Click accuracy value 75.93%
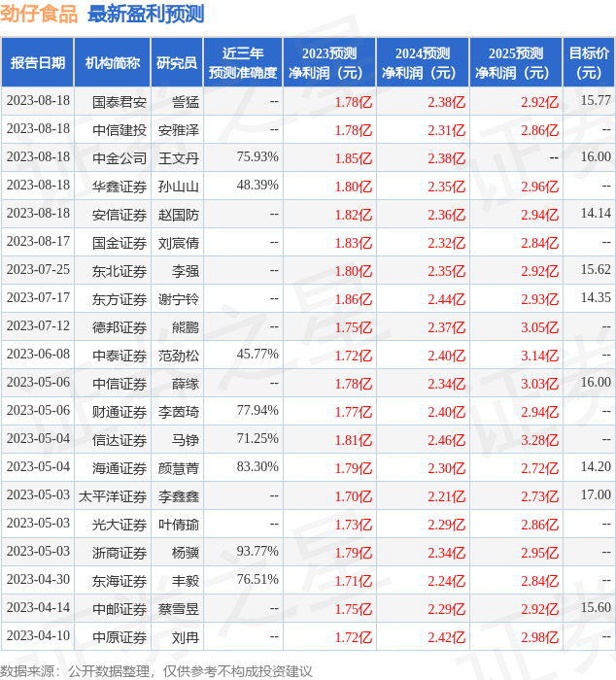This screenshot has height=680, width=616. pyautogui.click(x=257, y=156)
